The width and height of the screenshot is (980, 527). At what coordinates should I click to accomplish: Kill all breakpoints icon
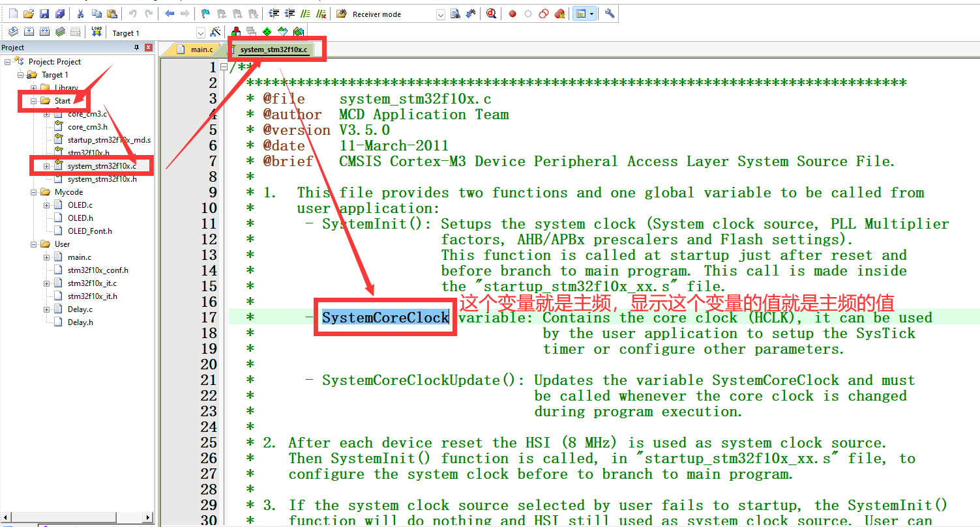[x=559, y=14]
